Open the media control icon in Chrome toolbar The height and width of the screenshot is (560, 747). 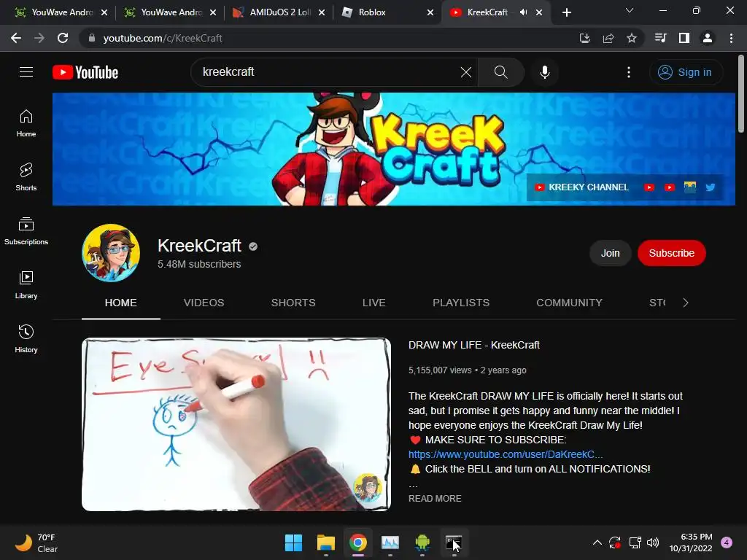click(661, 38)
